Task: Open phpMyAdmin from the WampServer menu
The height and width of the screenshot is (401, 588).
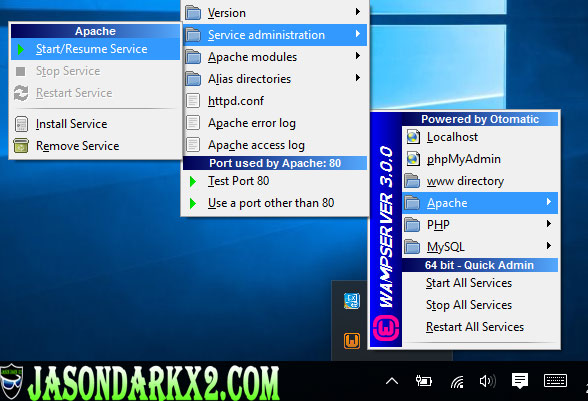Action: coord(480,159)
